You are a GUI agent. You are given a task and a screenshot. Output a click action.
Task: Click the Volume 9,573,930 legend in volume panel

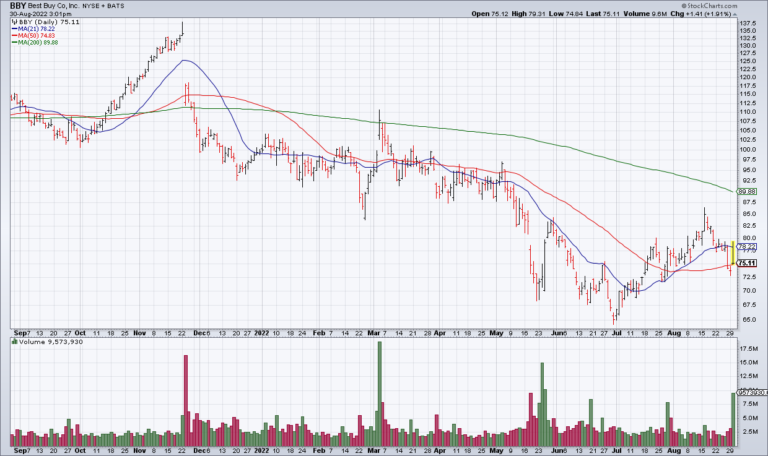click(x=47, y=342)
